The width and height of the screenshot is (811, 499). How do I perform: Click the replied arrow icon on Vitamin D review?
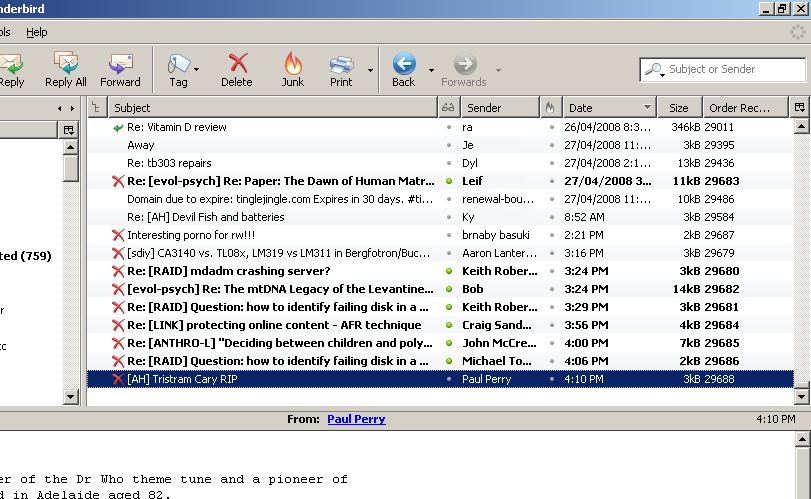tap(118, 127)
